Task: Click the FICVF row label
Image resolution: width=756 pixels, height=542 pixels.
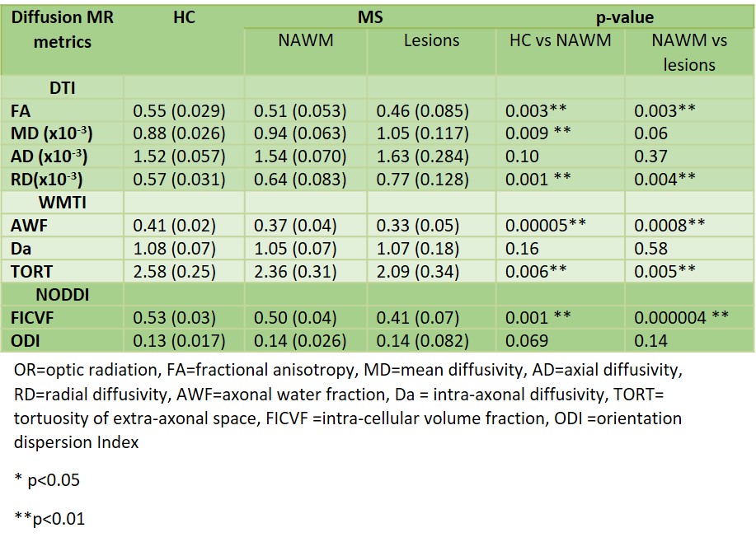Action: (32, 318)
